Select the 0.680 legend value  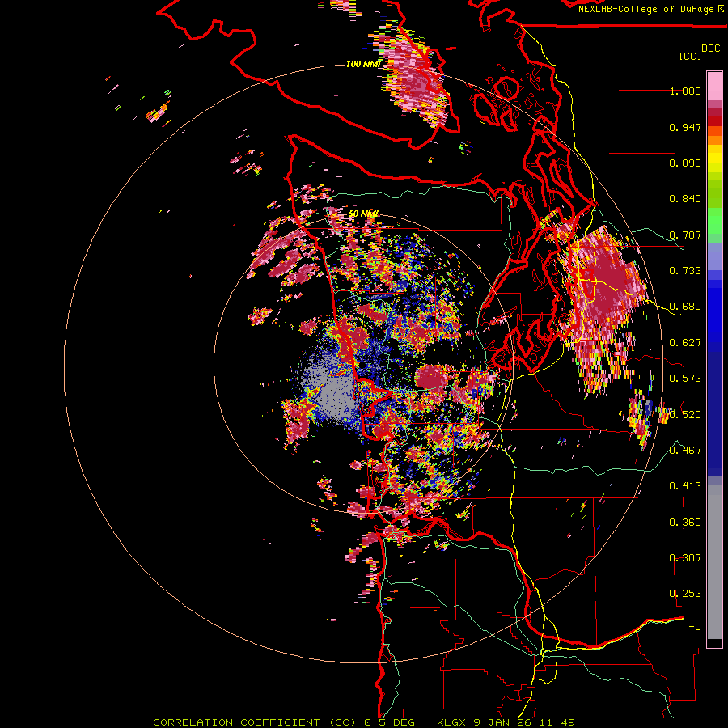[685, 307]
